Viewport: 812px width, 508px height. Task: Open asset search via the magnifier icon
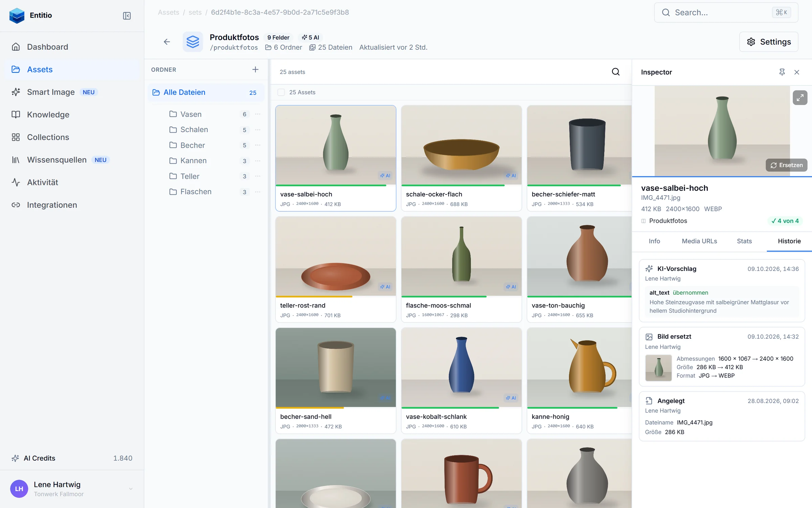(616, 72)
